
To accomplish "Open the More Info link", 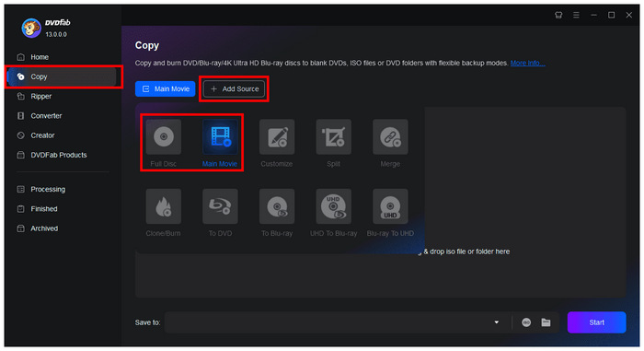I will pos(528,63).
